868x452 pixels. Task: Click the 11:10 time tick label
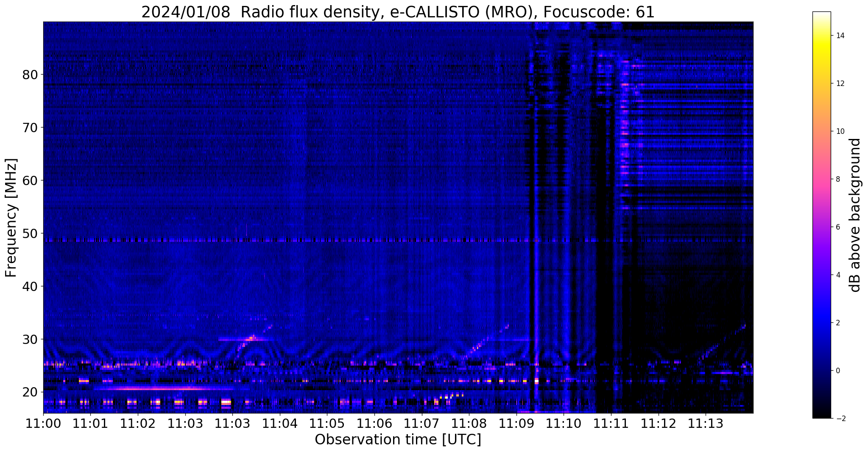point(564,424)
